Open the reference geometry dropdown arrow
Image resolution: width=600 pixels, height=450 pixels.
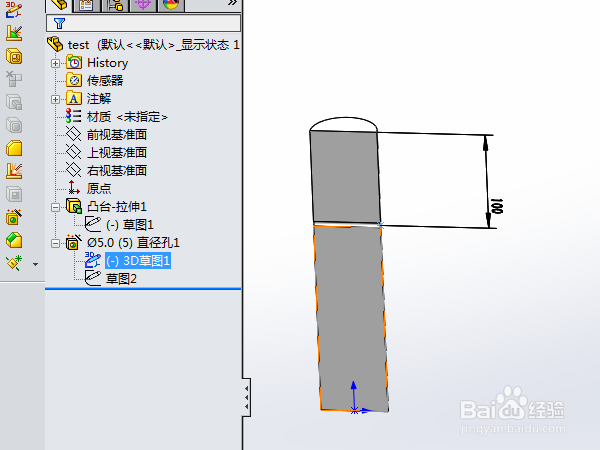(36, 264)
